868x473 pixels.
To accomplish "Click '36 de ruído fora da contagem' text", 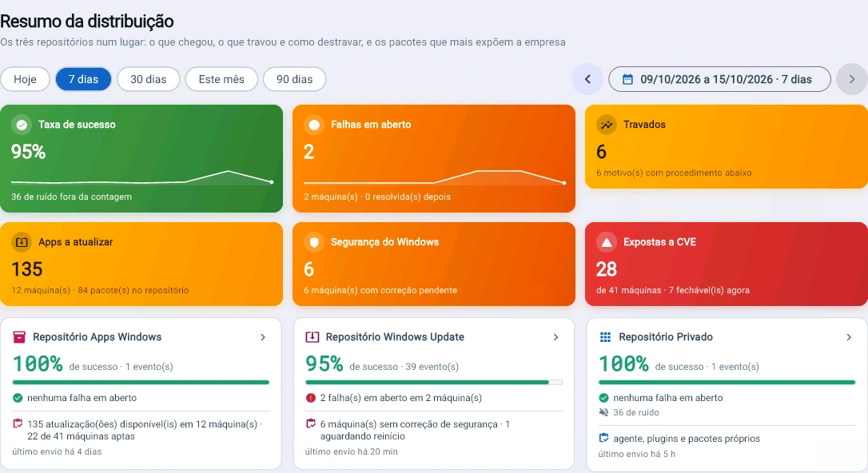I will pos(71,197).
